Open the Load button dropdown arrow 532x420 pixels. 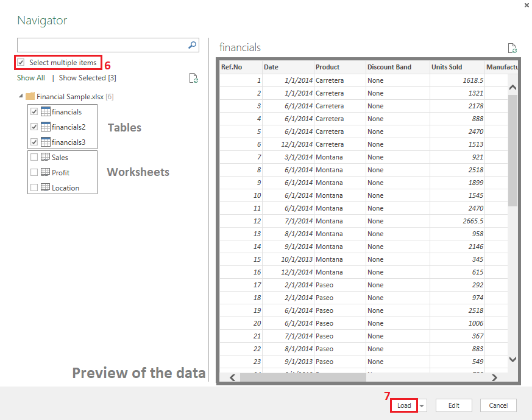tap(422, 406)
